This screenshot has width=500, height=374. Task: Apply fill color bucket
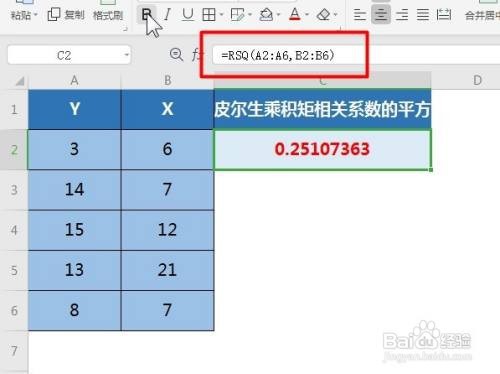click(x=266, y=15)
